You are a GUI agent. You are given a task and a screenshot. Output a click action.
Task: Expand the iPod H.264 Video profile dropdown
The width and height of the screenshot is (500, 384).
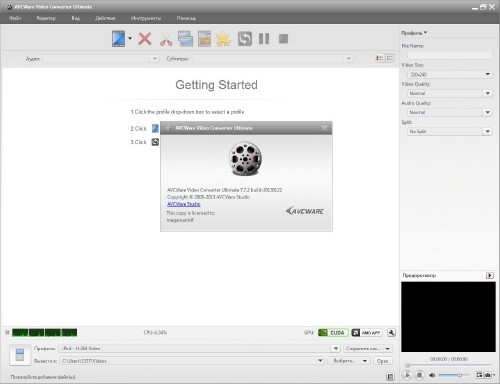click(x=199, y=348)
